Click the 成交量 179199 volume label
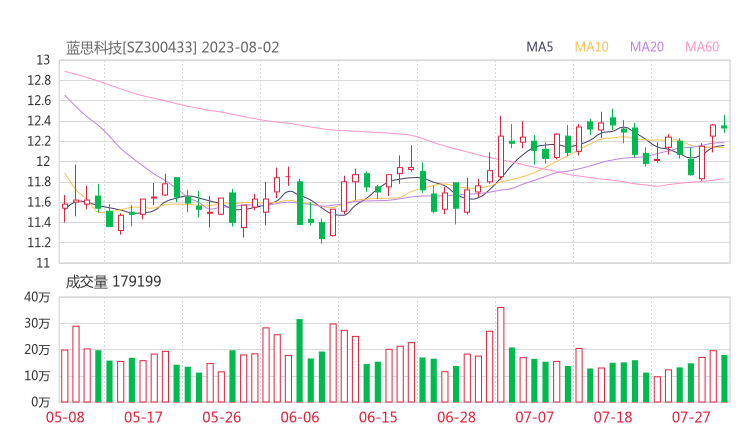Screen dimensions: 740x440 113,282
